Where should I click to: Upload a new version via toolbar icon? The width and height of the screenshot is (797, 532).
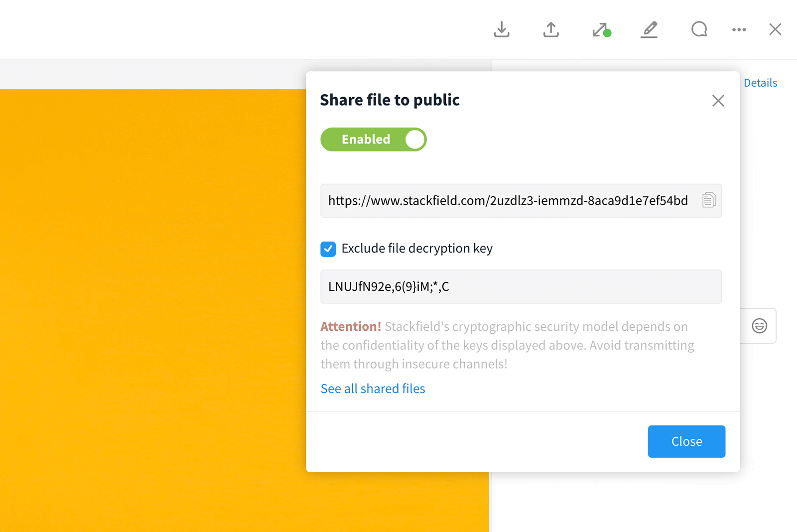click(x=551, y=29)
